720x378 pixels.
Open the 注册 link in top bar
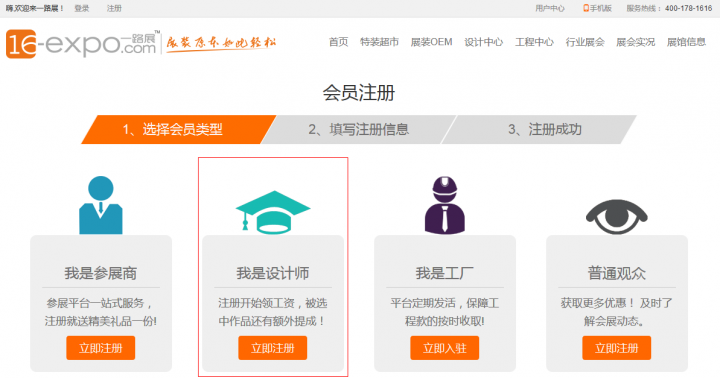[114, 8]
